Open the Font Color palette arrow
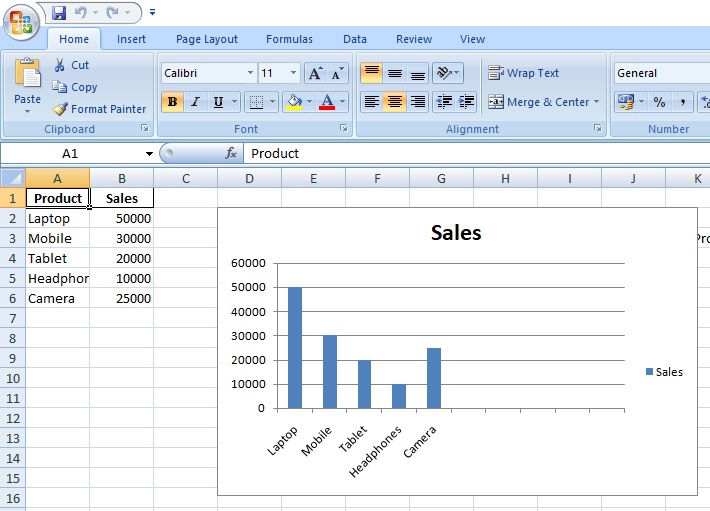710x511 pixels. point(343,102)
